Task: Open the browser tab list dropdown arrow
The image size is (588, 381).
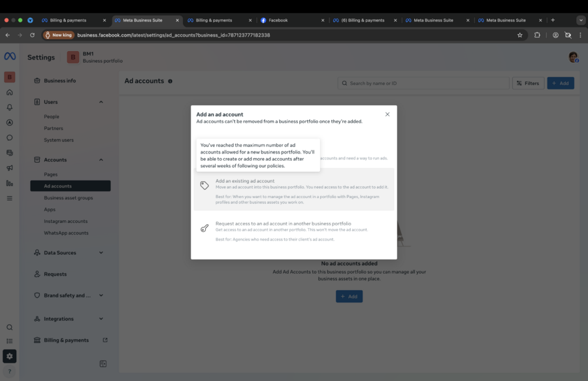Action: (x=581, y=20)
